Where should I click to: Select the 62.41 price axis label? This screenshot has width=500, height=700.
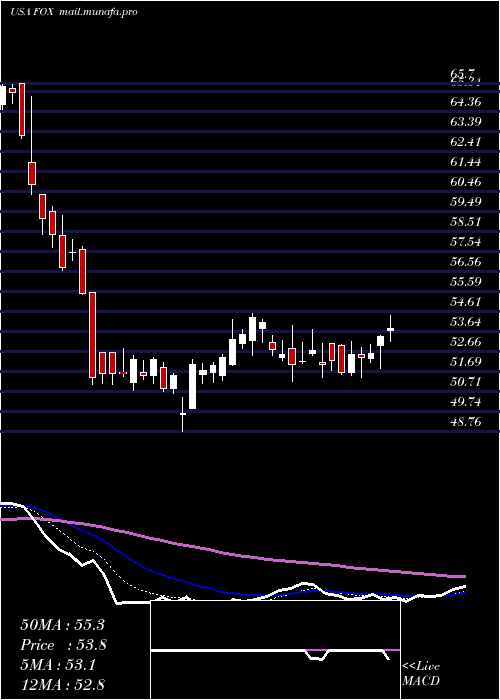tap(466, 142)
